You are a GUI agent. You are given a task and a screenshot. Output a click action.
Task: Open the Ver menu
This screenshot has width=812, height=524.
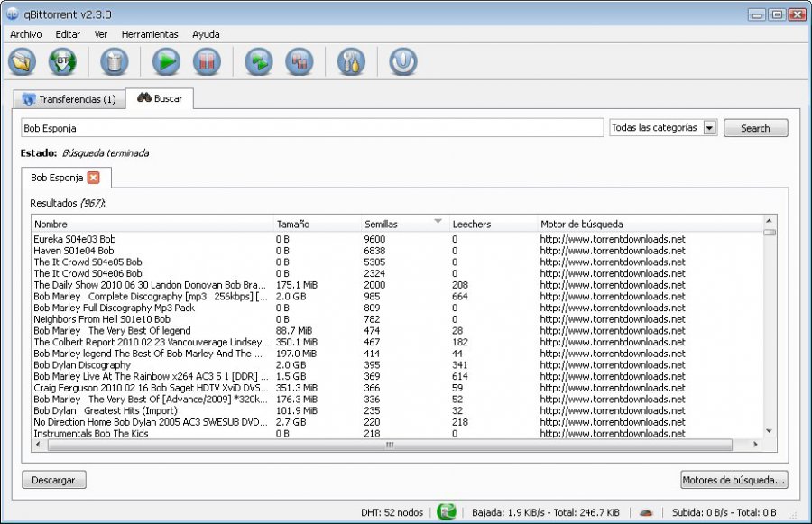tap(101, 34)
